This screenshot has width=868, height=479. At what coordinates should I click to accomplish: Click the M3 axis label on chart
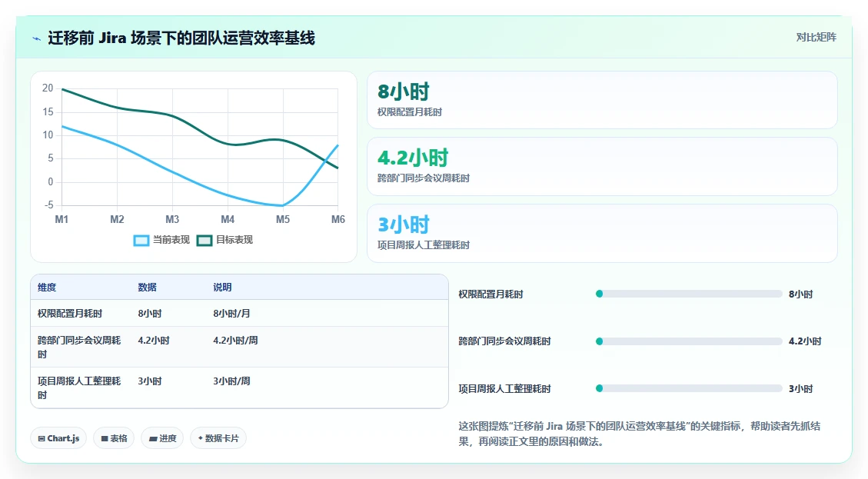[172, 219]
